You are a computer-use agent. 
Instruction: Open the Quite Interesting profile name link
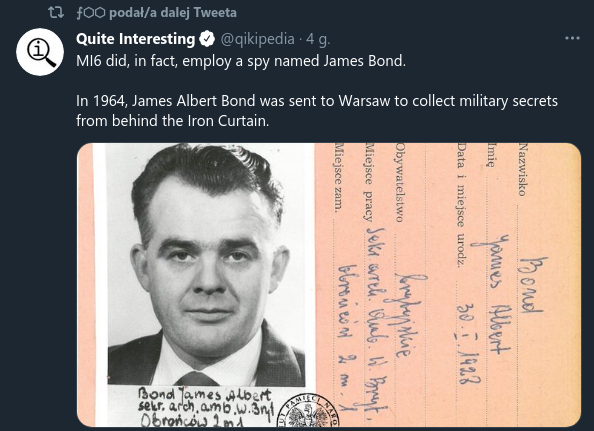point(135,39)
